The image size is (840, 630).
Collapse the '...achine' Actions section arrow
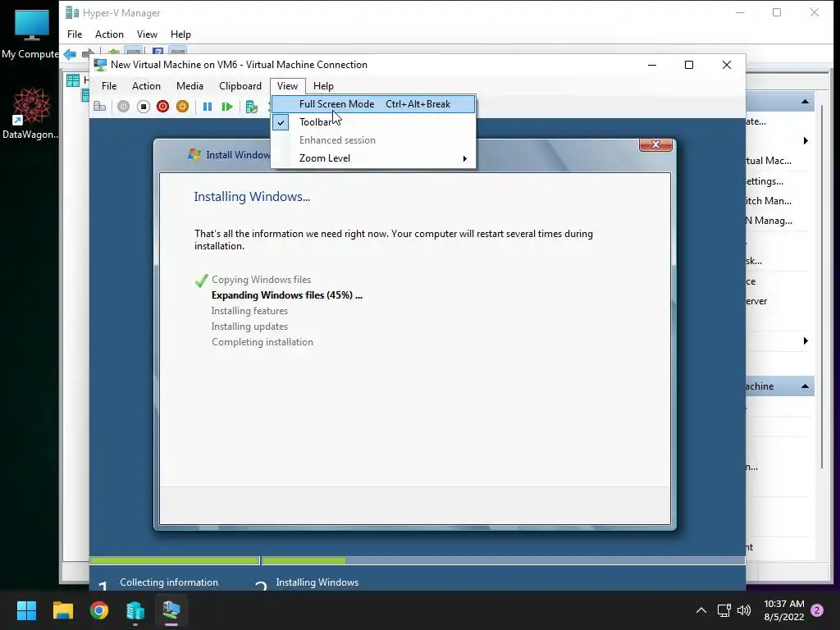805,386
